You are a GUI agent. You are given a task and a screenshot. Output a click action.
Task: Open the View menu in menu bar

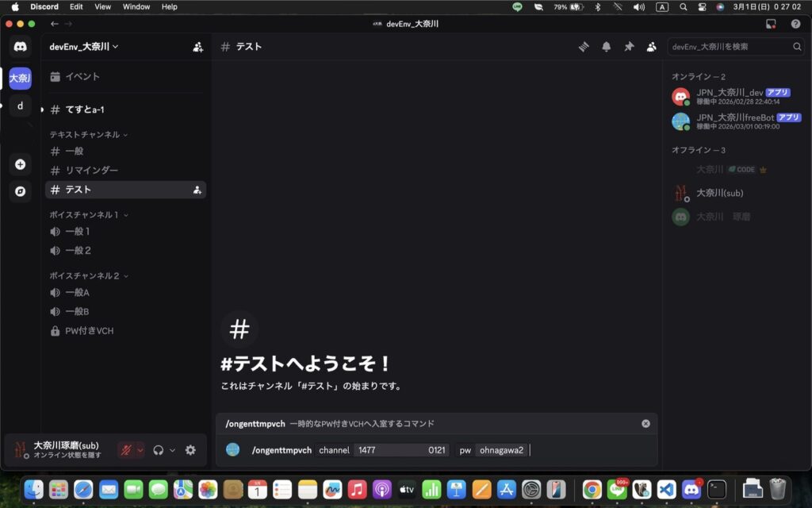tap(102, 6)
